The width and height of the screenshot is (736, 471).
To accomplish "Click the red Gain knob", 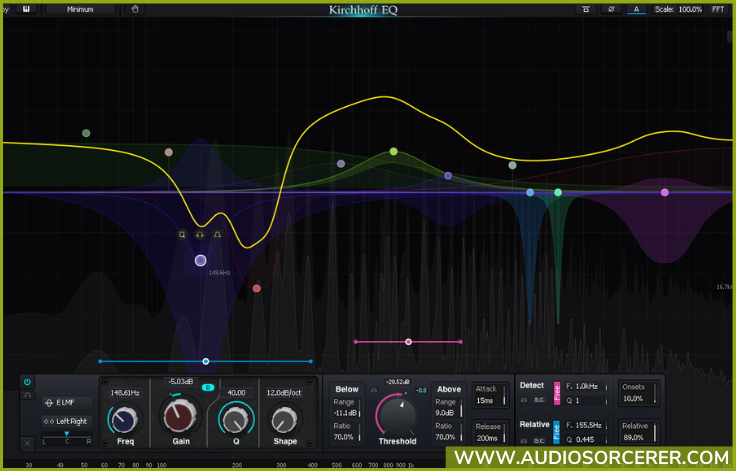I will point(180,416).
